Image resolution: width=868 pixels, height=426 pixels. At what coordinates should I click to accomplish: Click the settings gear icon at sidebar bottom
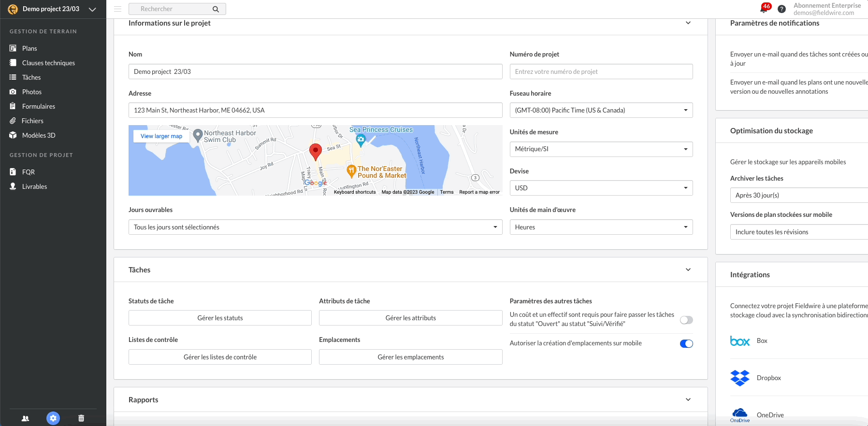[53, 418]
